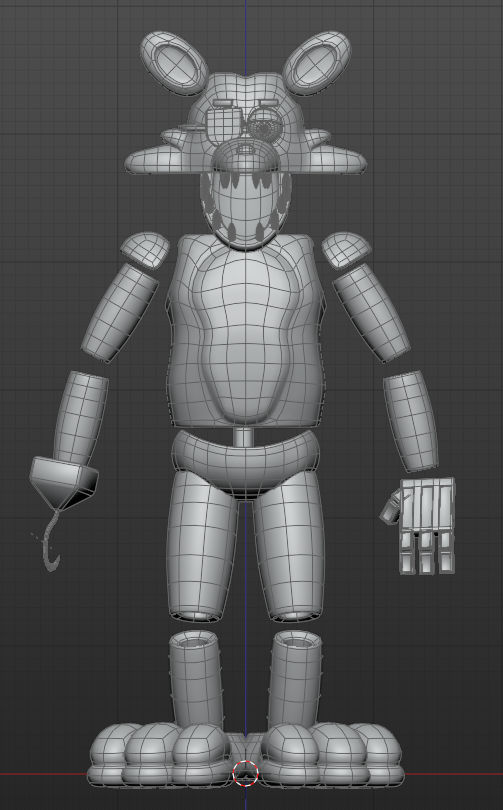Select the shoulder pad on the hand side
The height and width of the screenshot is (810, 503).
pyautogui.click(x=346, y=250)
